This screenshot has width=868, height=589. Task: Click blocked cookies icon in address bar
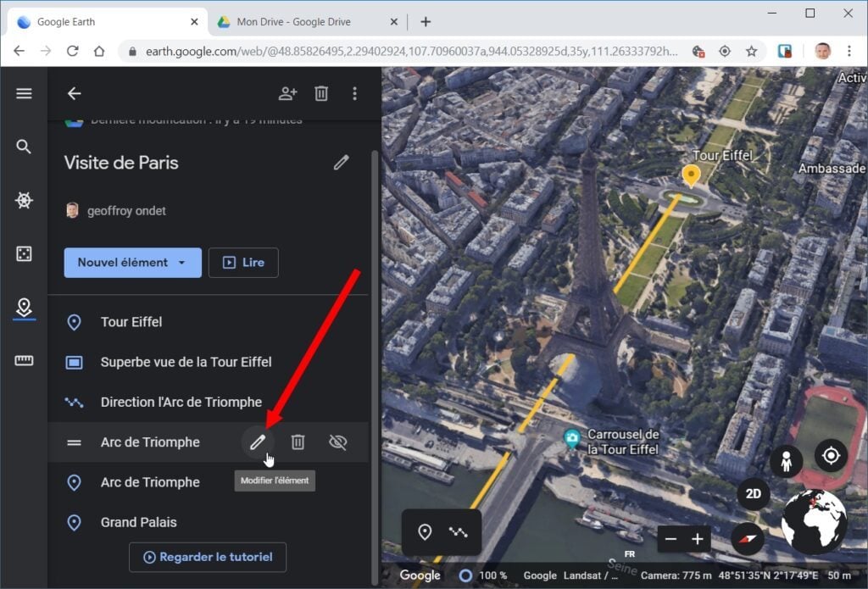[x=698, y=52]
